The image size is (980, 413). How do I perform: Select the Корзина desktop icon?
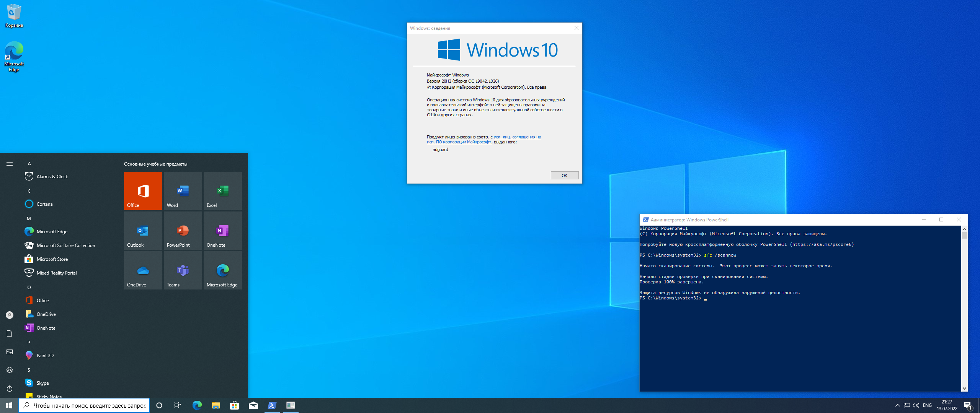[14, 16]
